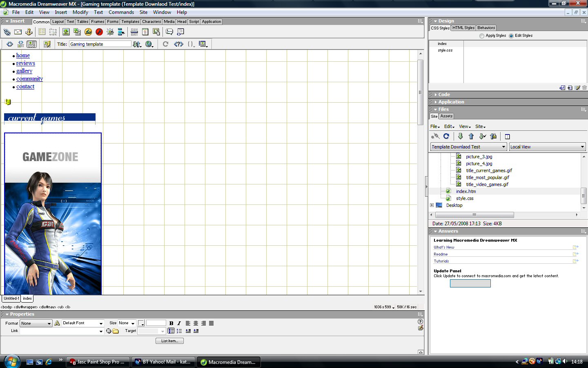This screenshot has width=588, height=368.
Task: Switch to the Assets tab
Action: [446, 116]
